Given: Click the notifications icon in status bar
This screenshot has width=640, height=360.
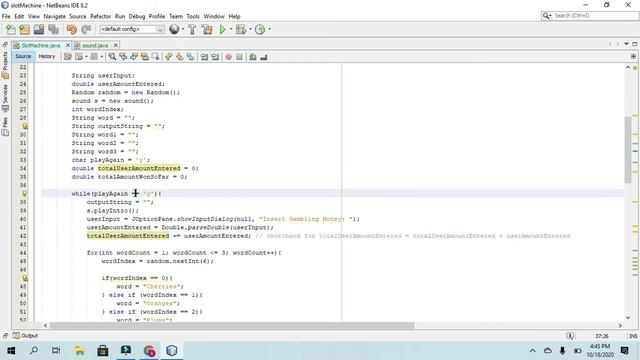Looking at the screenshot, I should [570, 336].
